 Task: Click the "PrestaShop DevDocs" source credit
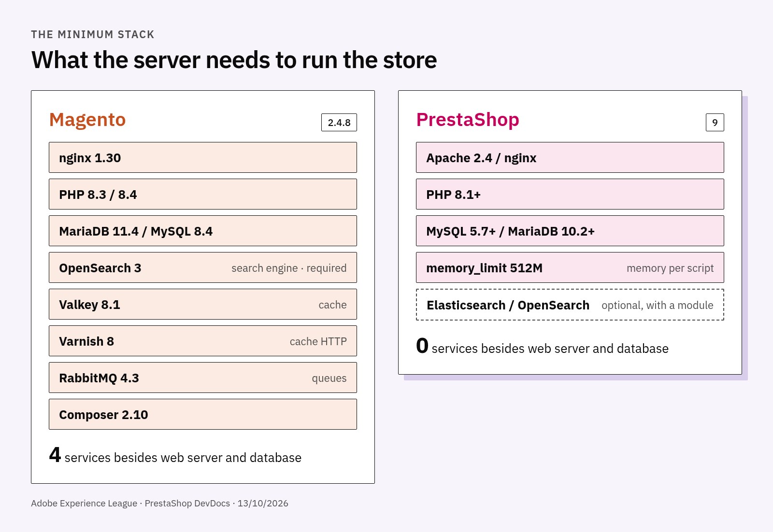[x=187, y=504]
